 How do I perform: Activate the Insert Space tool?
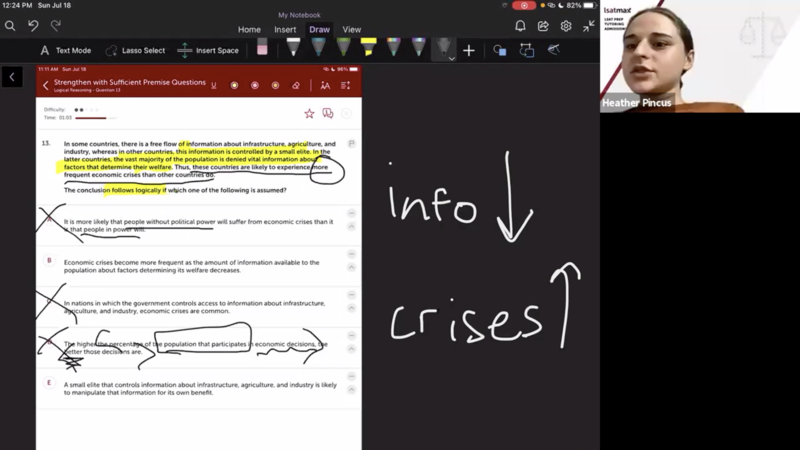pyautogui.click(x=208, y=50)
